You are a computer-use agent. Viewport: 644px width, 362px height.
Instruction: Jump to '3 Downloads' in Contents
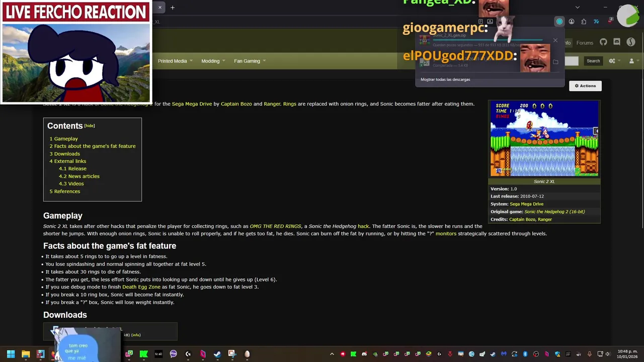click(x=64, y=154)
